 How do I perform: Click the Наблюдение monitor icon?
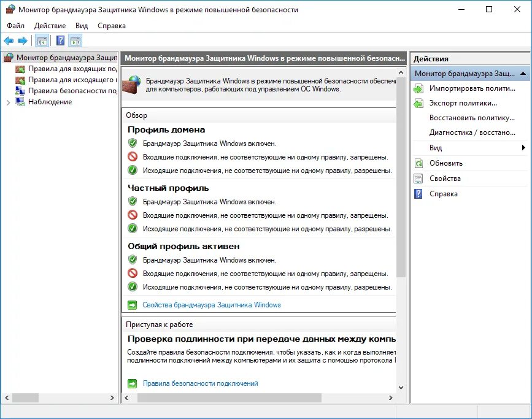(20, 102)
